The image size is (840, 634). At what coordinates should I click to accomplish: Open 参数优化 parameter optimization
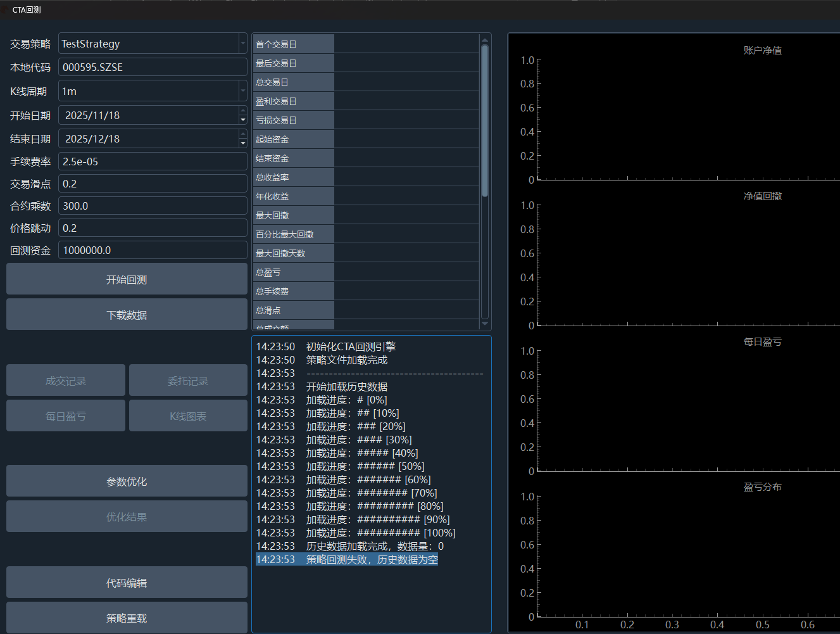tap(127, 481)
